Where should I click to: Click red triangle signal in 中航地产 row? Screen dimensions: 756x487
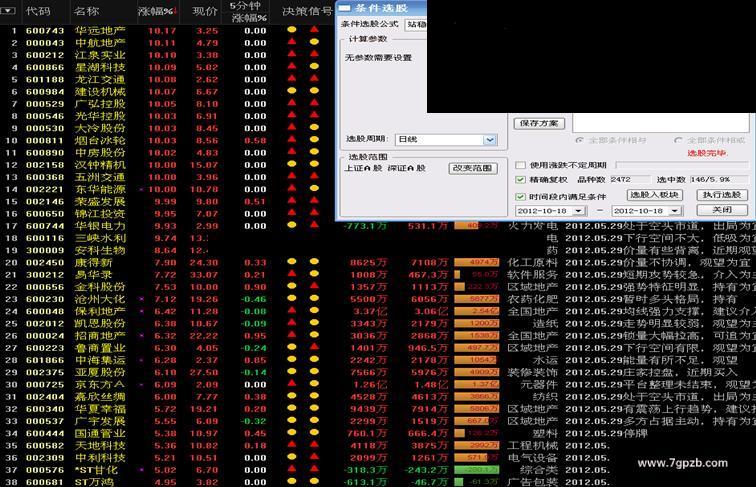[292, 41]
